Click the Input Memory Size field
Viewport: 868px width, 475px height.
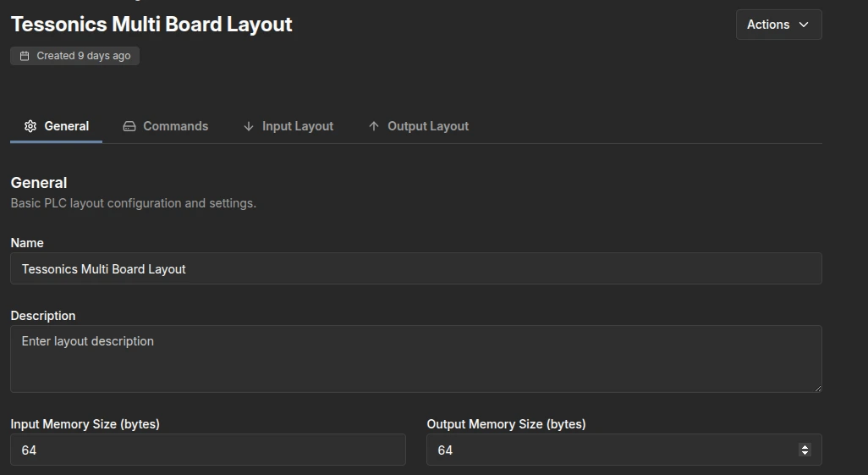(208, 450)
